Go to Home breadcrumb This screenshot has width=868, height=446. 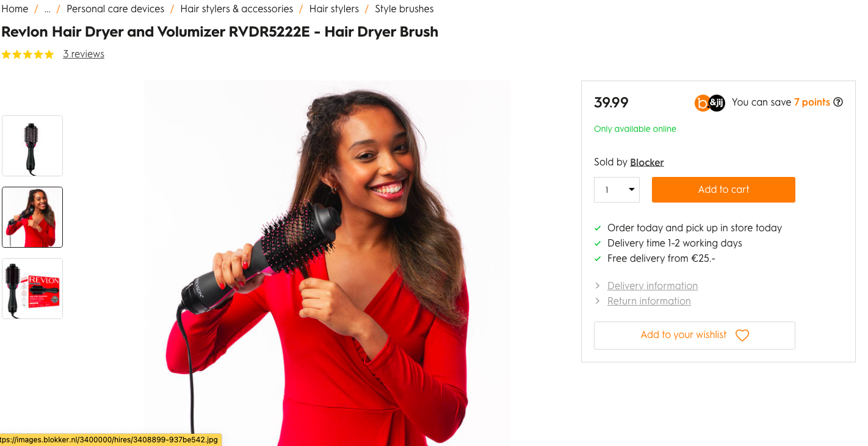[15, 9]
